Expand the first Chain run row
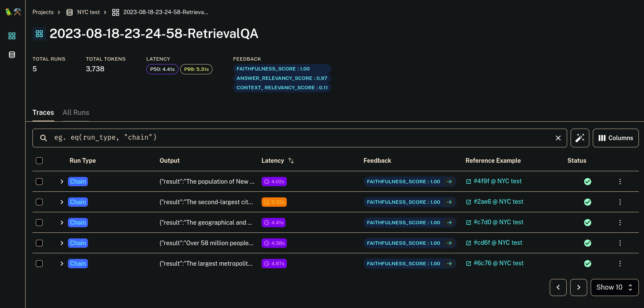 pyautogui.click(x=62, y=182)
